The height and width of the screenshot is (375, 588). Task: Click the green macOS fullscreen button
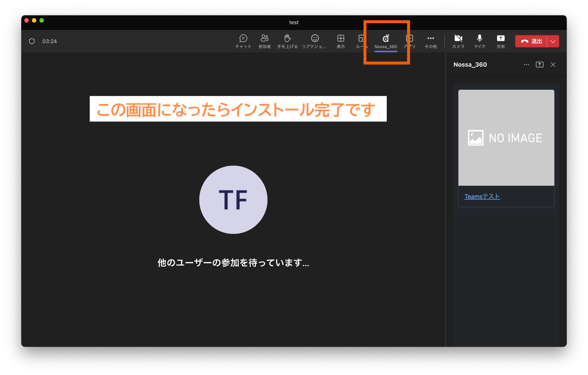(x=42, y=20)
